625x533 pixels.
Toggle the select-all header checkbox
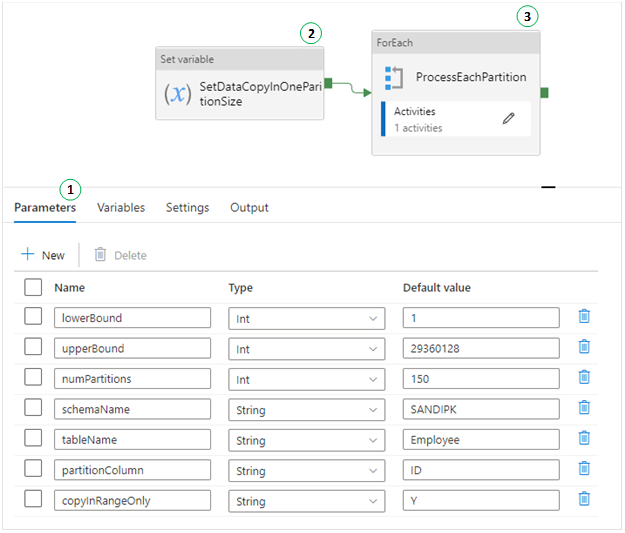(x=33, y=287)
